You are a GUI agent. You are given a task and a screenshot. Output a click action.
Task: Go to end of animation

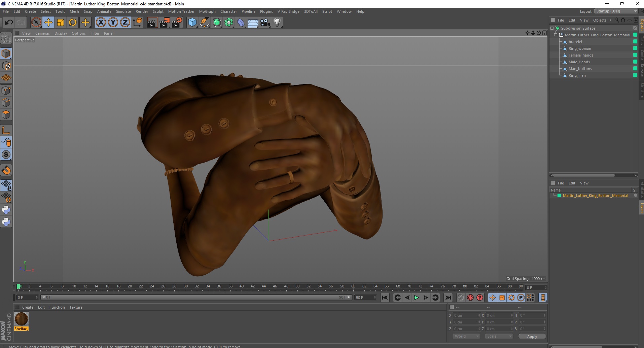pyautogui.click(x=448, y=298)
